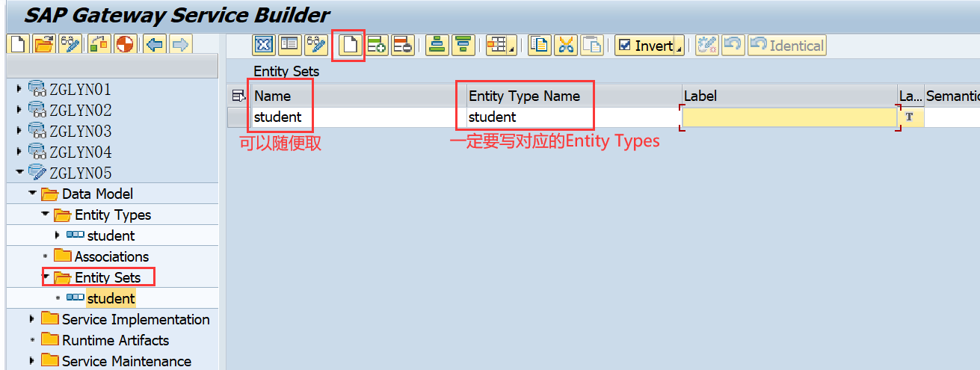Click the blue back arrow icon
The height and width of the screenshot is (370, 980).
pos(155,45)
